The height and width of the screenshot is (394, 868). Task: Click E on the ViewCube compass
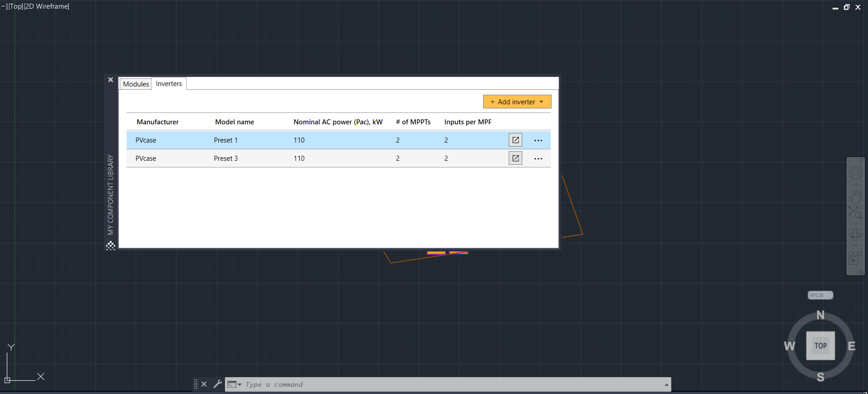tap(852, 346)
